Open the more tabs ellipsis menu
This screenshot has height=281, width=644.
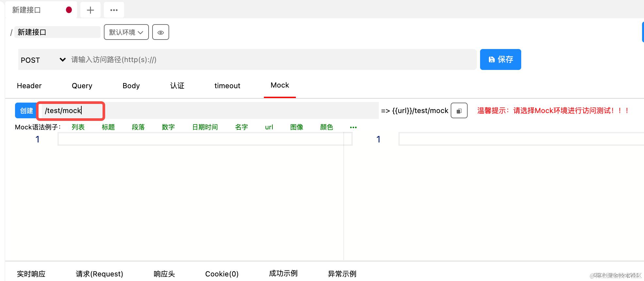[114, 10]
